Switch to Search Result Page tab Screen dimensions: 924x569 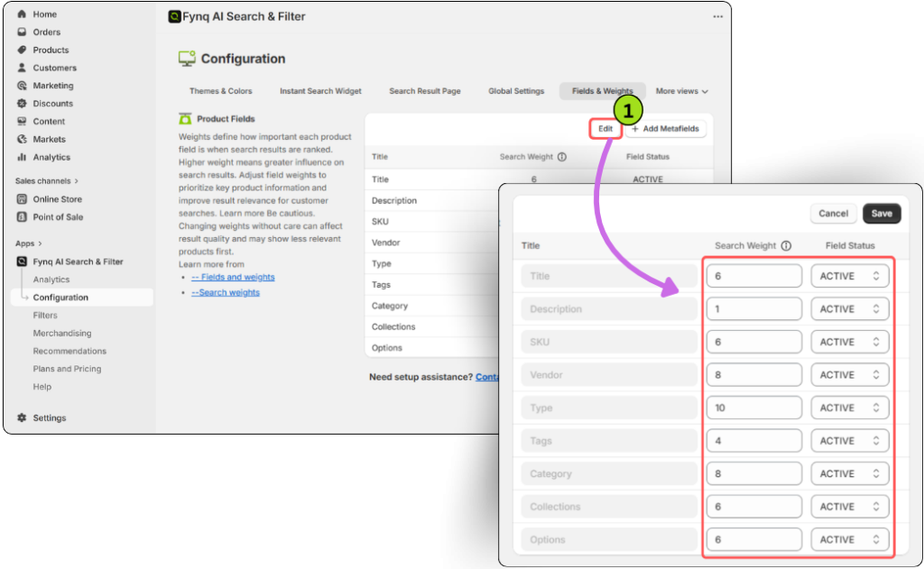[425, 91]
